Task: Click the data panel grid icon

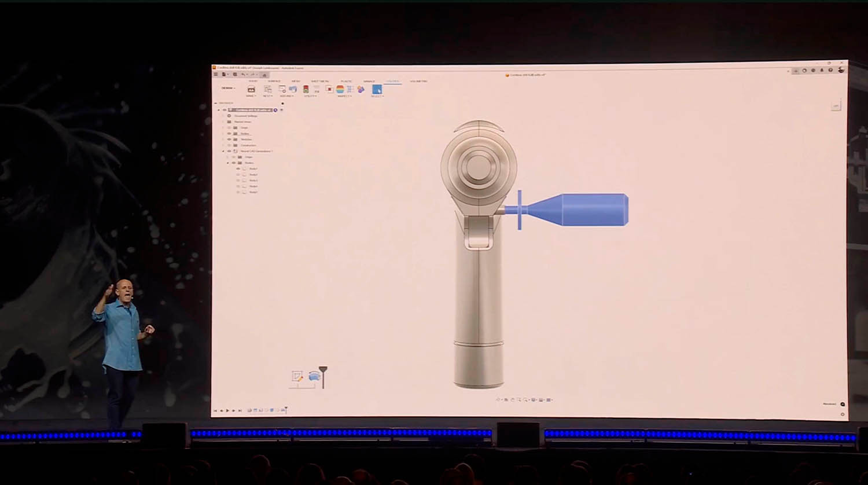Action: click(216, 75)
